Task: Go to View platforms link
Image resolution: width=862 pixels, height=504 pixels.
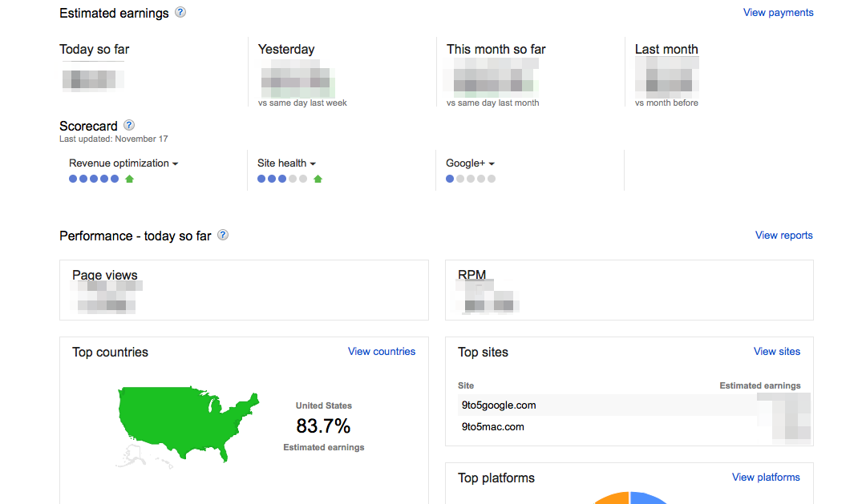Action: click(x=766, y=477)
